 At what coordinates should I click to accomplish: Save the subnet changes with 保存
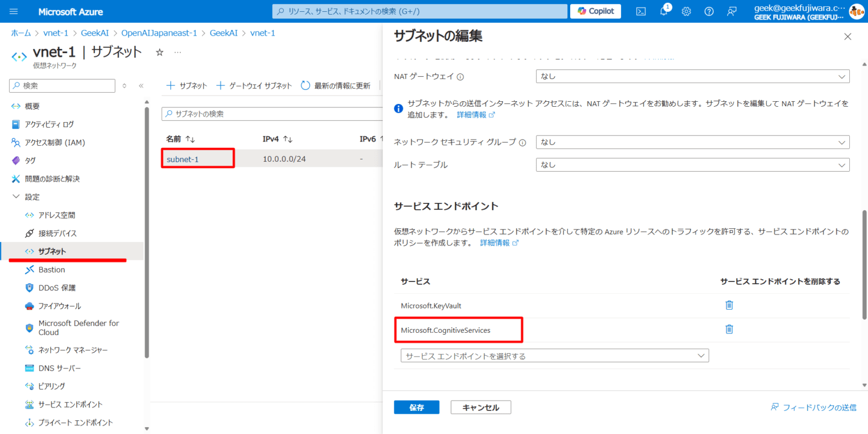click(416, 407)
